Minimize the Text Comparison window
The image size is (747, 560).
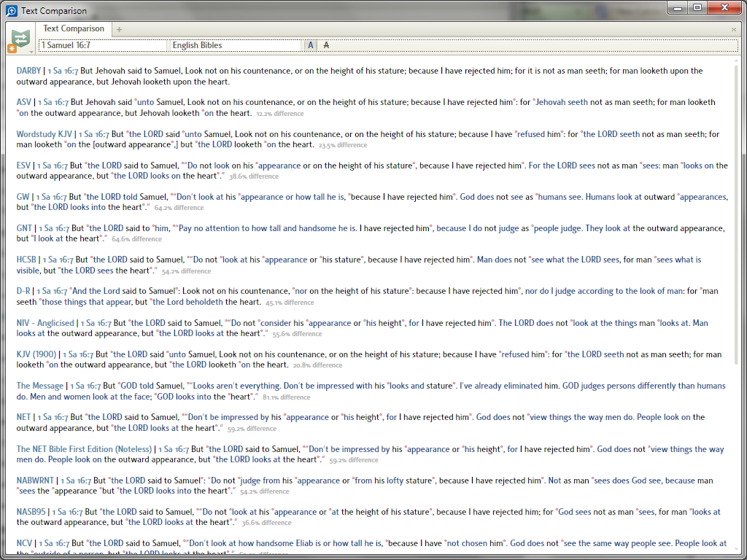point(678,7)
